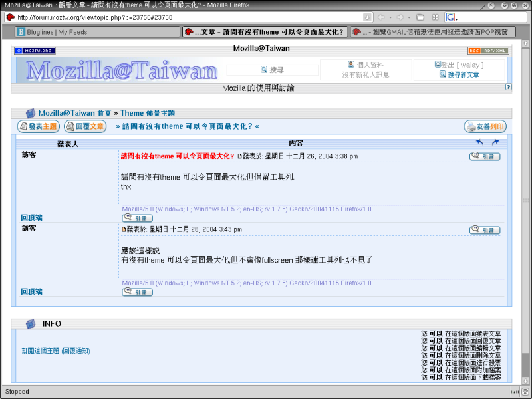The image size is (532, 399).
Task: Open the Forward history dropdown arrow
Action: point(409,17)
